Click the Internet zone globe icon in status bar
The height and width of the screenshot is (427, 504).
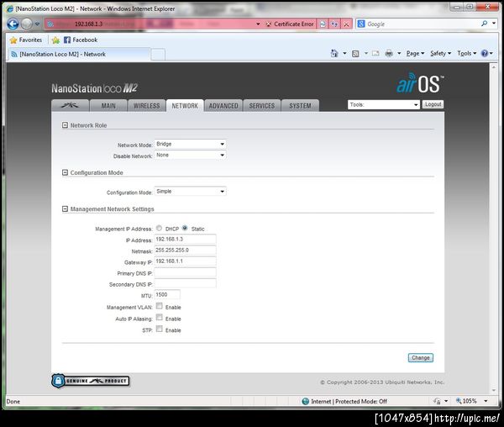306,401
